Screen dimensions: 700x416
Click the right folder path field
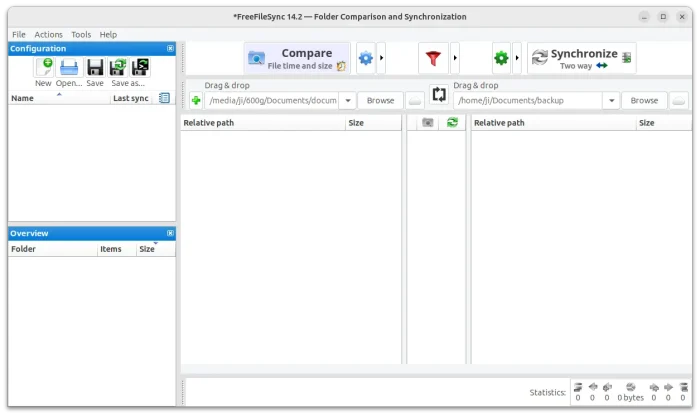(x=528, y=100)
